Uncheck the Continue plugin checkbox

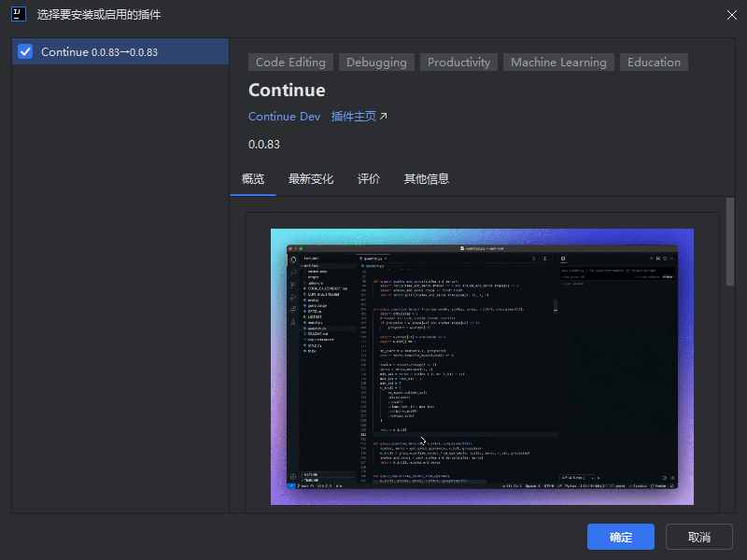(x=25, y=51)
